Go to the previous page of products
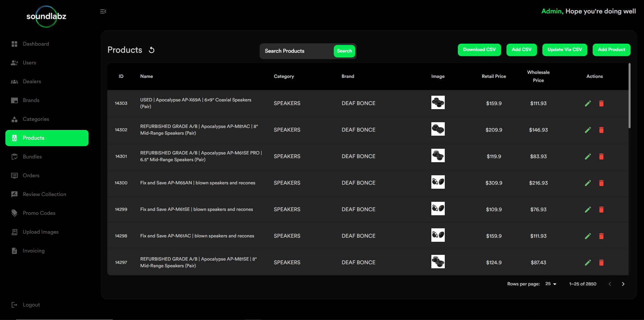 [x=610, y=284]
